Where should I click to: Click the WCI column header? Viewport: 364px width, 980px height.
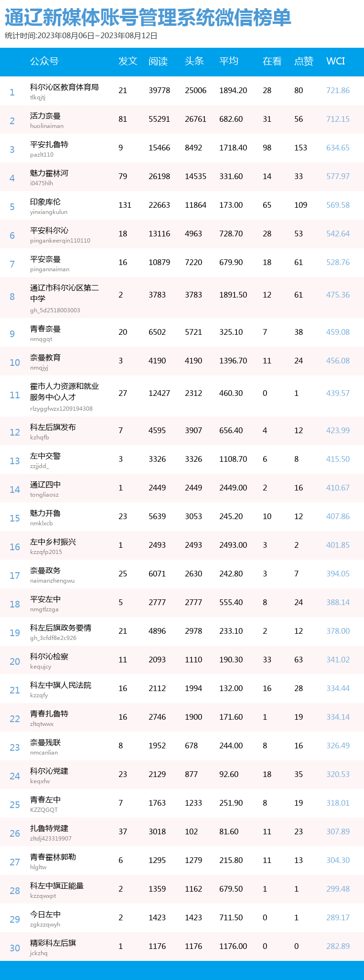click(x=335, y=61)
